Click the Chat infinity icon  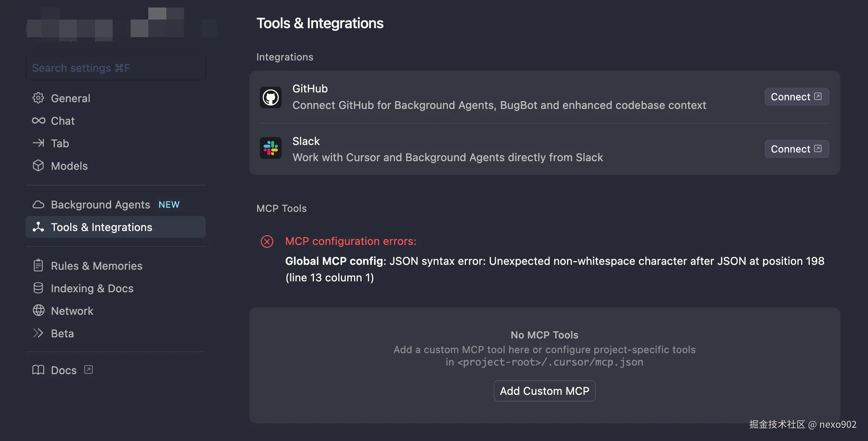tap(38, 121)
